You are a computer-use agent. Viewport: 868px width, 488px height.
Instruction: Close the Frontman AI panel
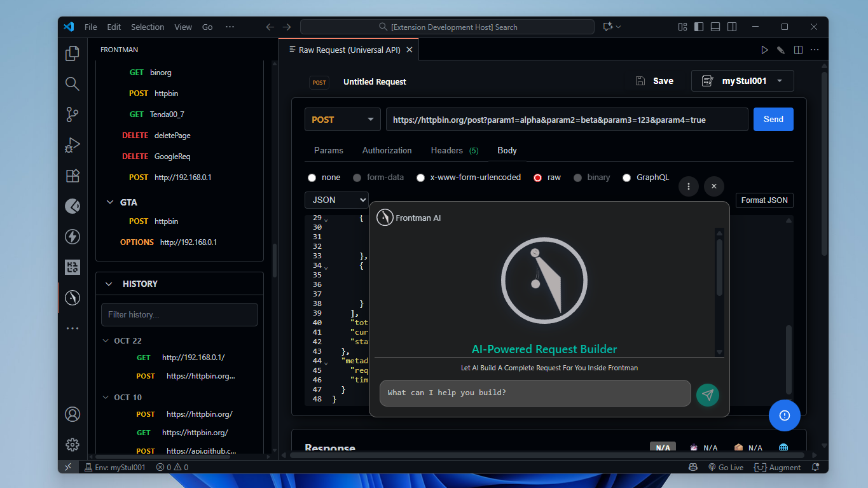714,186
